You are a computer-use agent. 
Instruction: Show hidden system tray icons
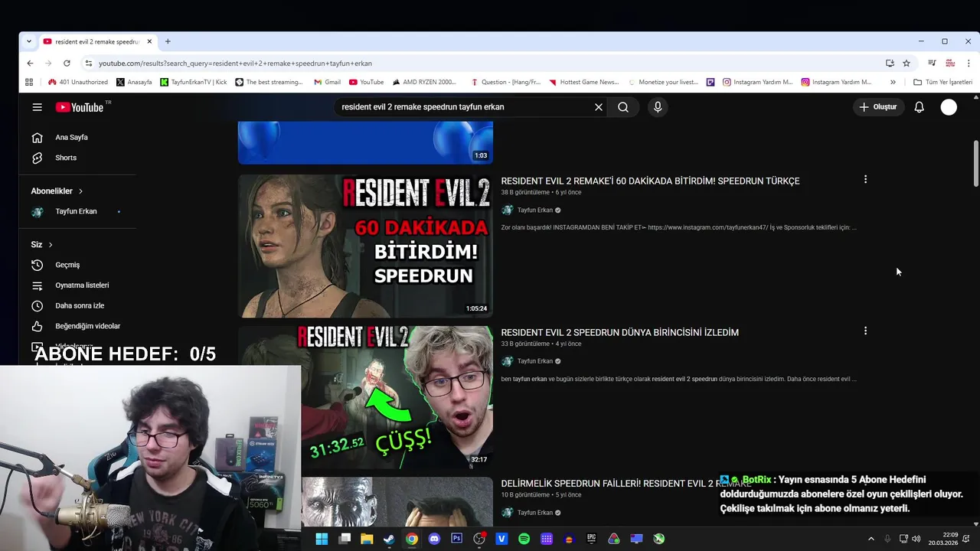[871, 539]
